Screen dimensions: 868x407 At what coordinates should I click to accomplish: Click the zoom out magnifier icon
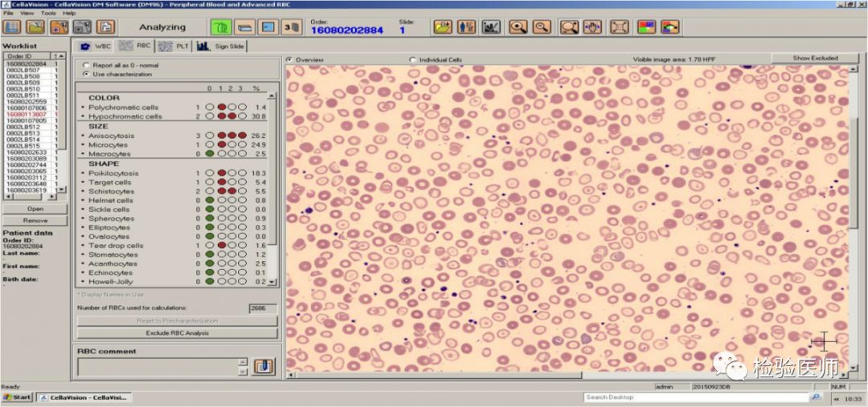pyautogui.click(x=542, y=27)
